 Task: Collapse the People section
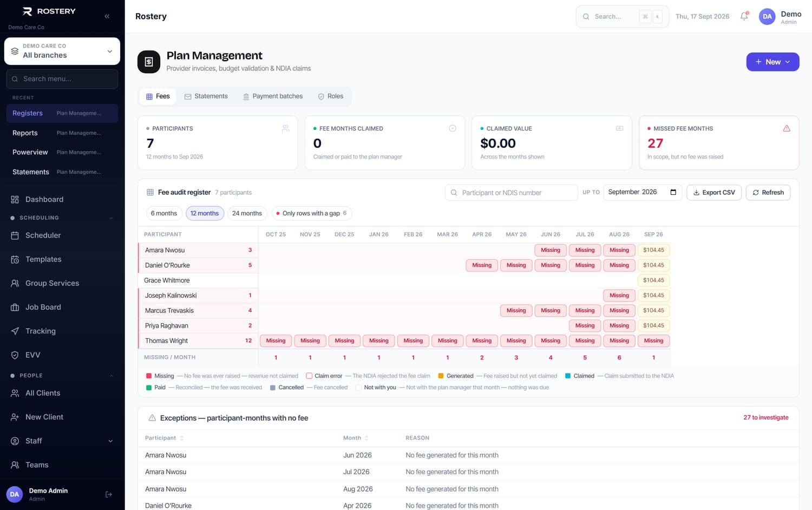pyautogui.click(x=112, y=376)
